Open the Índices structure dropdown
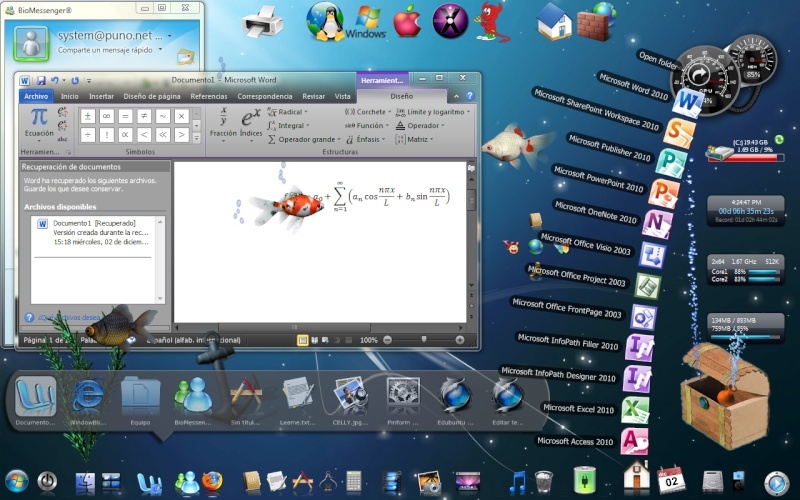 [251, 126]
